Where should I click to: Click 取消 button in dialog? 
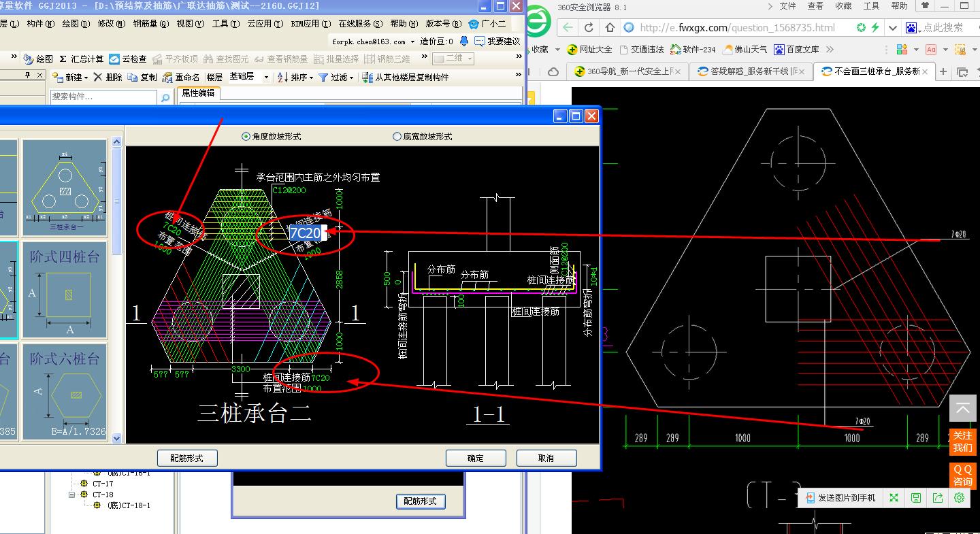546,458
